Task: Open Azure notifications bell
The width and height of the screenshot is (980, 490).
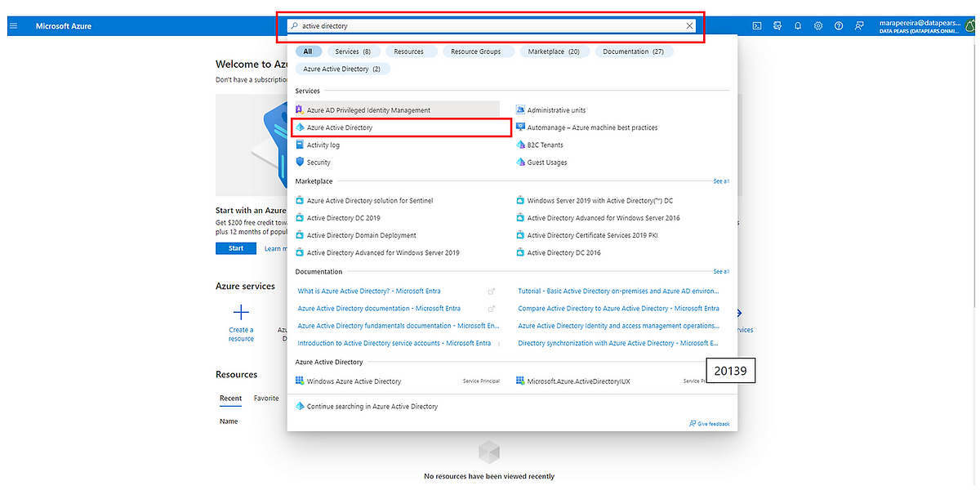Action: [798, 25]
